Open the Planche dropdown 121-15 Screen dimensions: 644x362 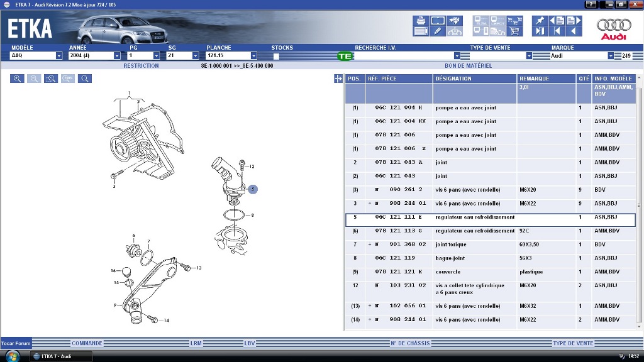253,56
